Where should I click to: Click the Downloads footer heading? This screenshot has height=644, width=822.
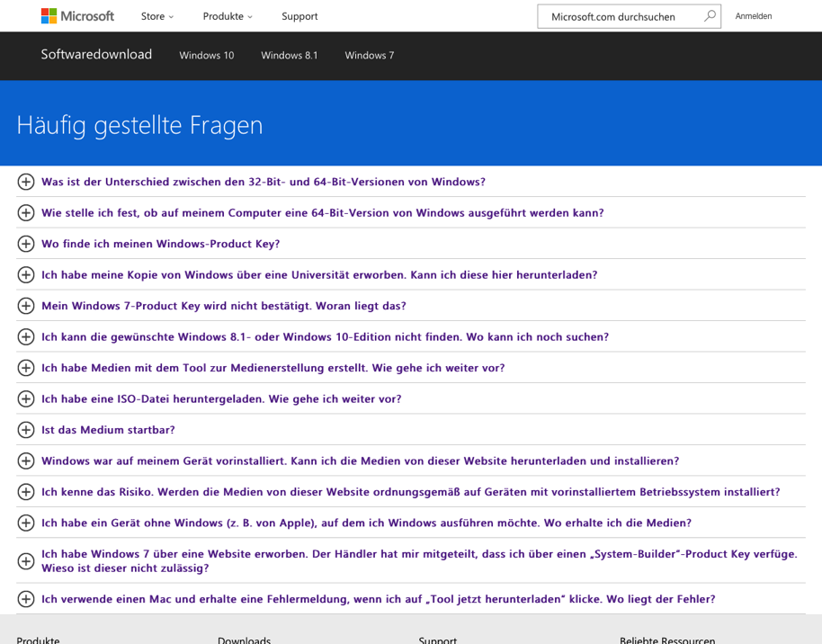pyautogui.click(x=244, y=640)
